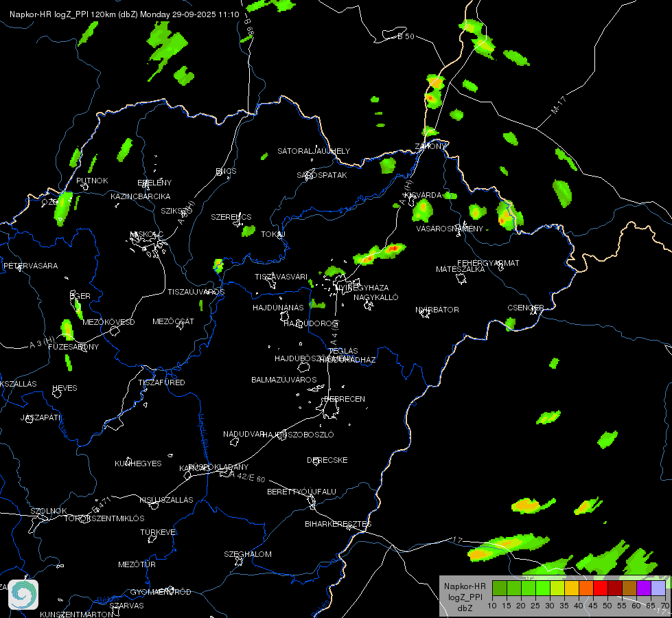Click the KISÚJSZÁLLÁS label

(166, 500)
